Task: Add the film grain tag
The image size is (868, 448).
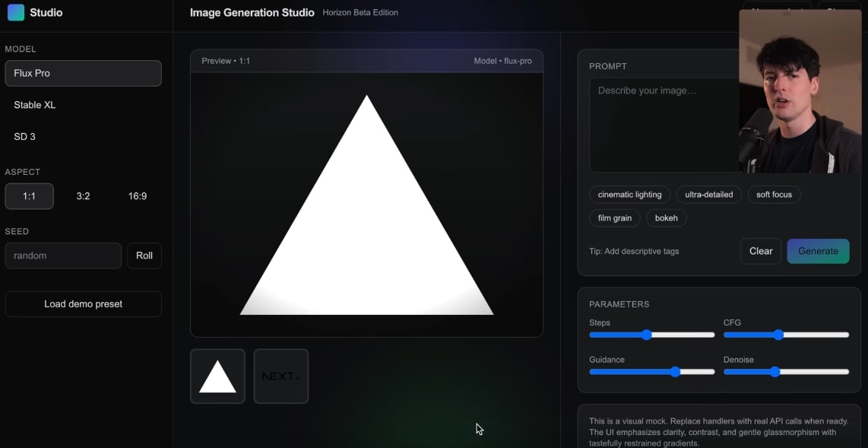Action: (614, 218)
